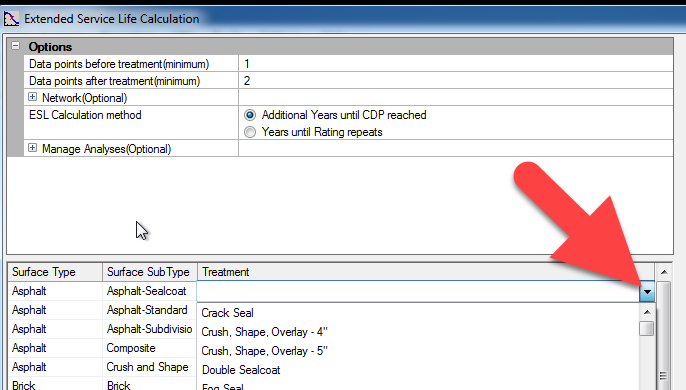This screenshot has height=390, width=686.
Task: Collapse the Options section
Action: coord(16,46)
